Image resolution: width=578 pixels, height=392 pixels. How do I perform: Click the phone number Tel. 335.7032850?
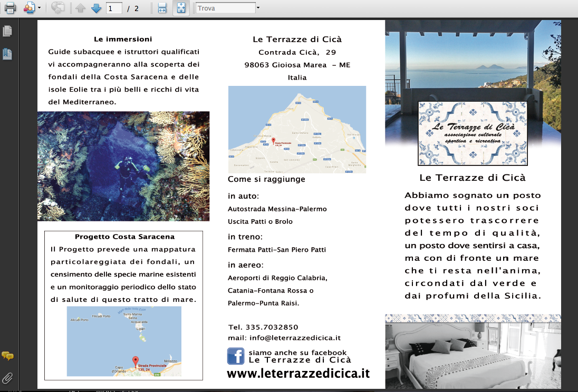(x=263, y=327)
